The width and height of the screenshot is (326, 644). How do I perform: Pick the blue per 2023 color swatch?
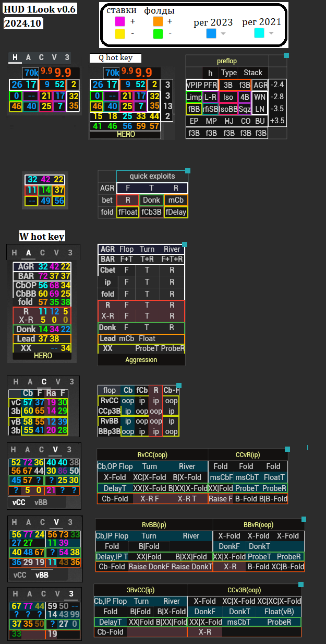pos(211,33)
